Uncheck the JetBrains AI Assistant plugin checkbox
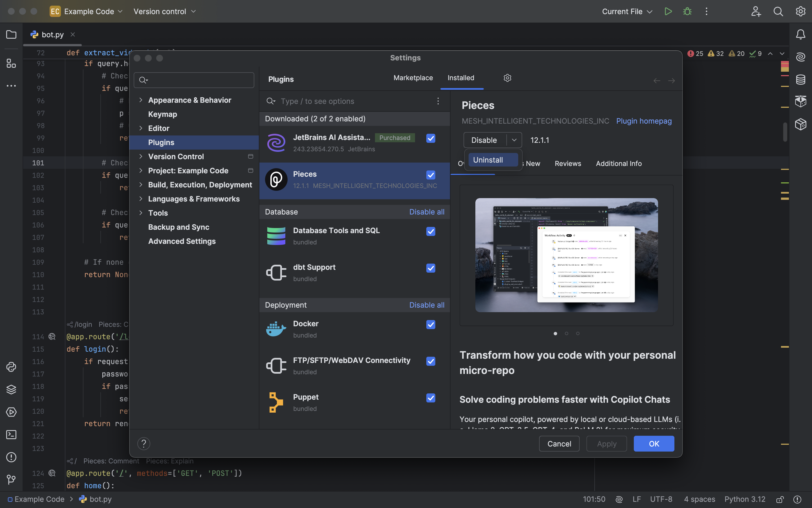This screenshot has height=508, width=812. 431,138
